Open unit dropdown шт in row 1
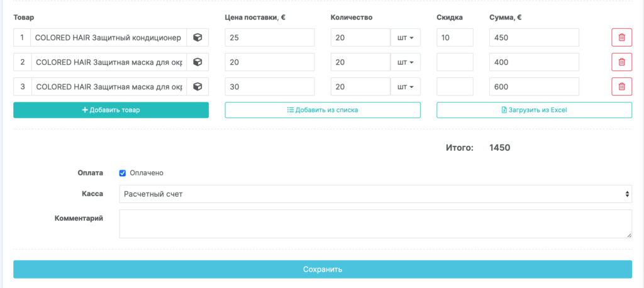Viewport: 644px width, 288px height. click(x=406, y=38)
